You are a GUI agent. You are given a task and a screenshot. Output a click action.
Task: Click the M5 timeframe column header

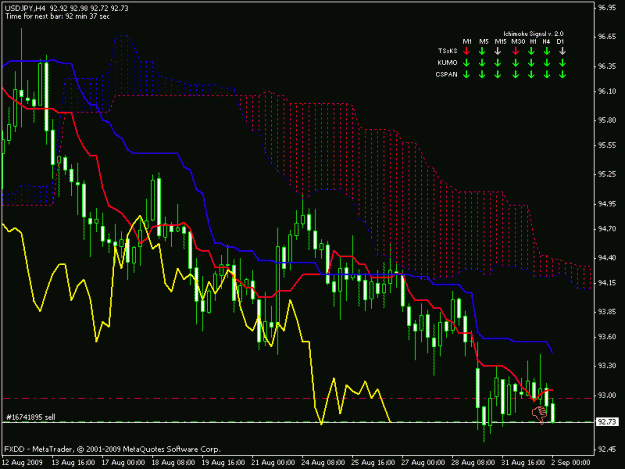point(483,41)
